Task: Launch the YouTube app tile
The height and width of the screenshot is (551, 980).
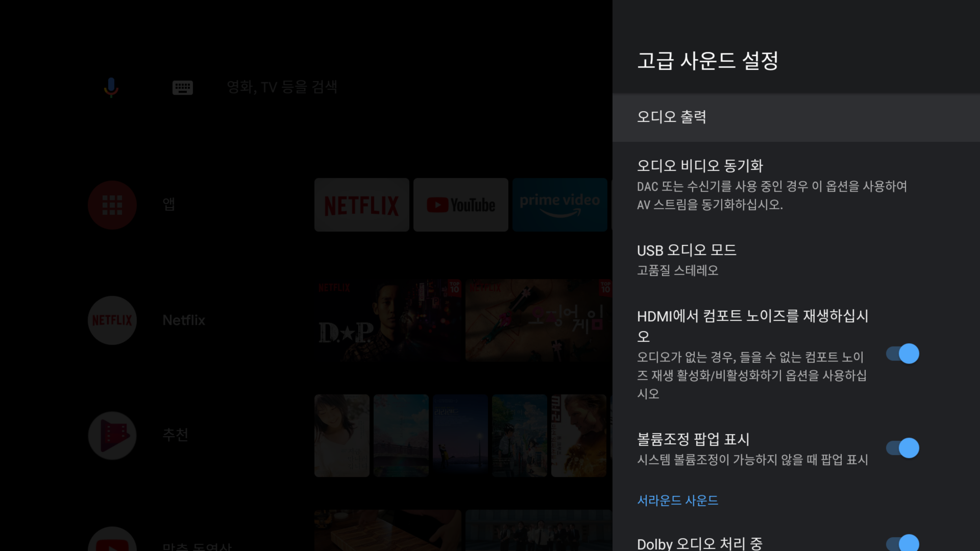Action: [x=461, y=205]
